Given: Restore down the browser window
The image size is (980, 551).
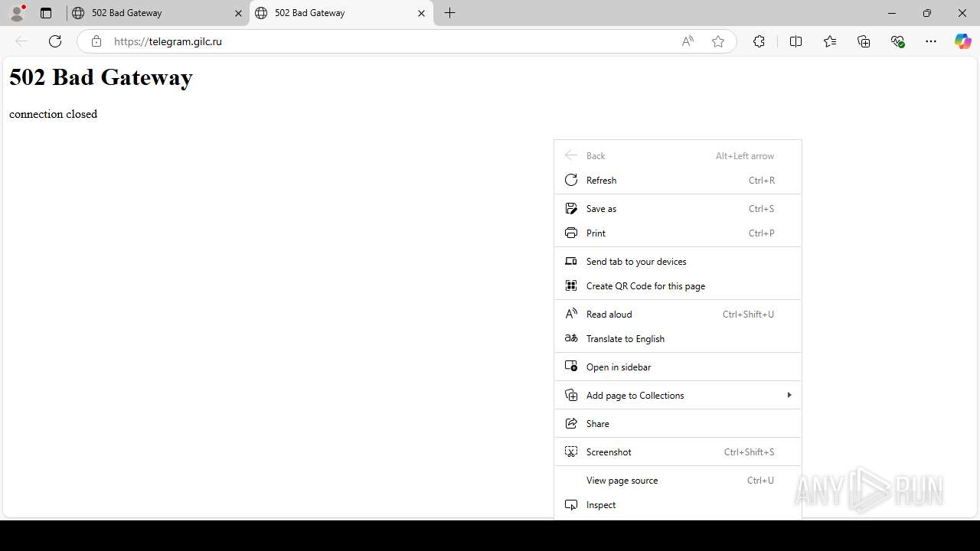Looking at the screenshot, I should (x=927, y=13).
